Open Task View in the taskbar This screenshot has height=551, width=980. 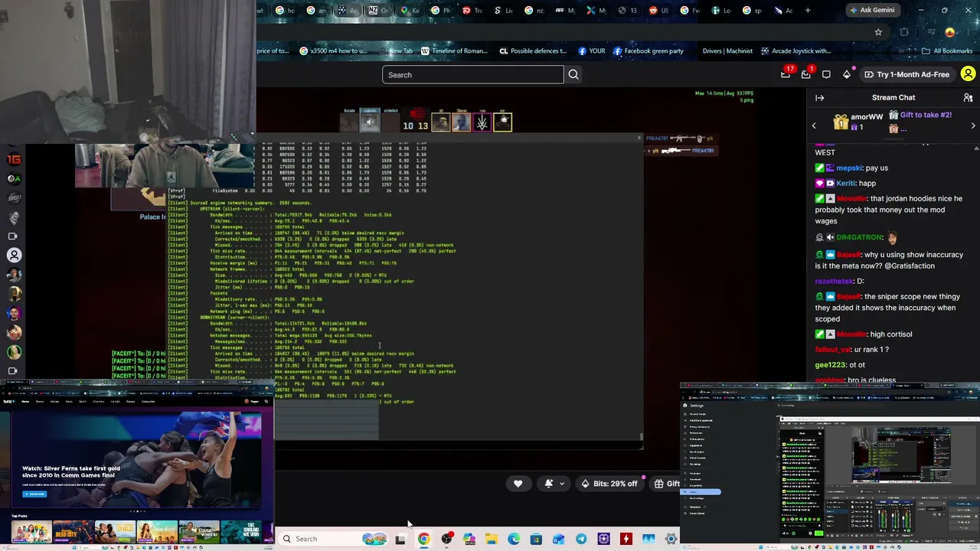click(400, 539)
